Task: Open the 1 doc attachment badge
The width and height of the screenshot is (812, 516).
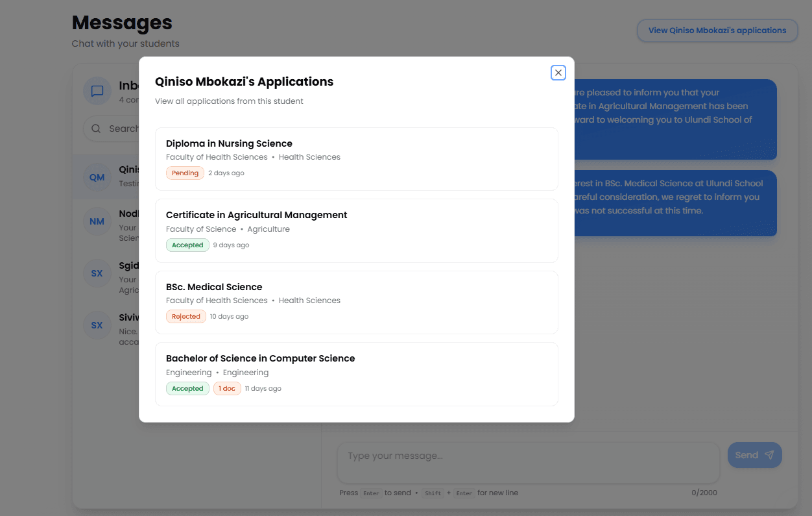Action: click(x=227, y=388)
